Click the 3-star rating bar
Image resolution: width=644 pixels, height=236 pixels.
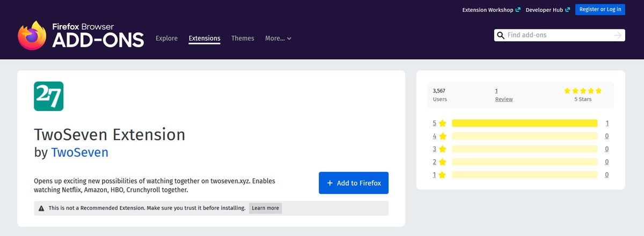(x=524, y=149)
